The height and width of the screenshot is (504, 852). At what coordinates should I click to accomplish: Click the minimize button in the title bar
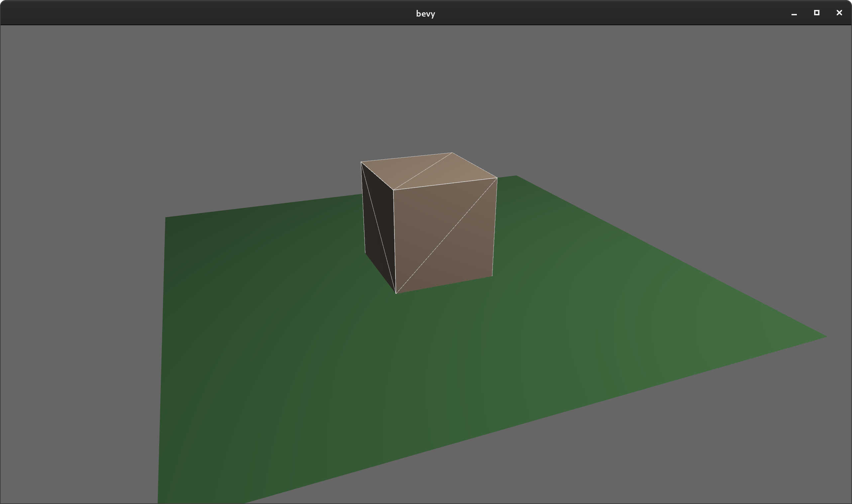[794, 13]
